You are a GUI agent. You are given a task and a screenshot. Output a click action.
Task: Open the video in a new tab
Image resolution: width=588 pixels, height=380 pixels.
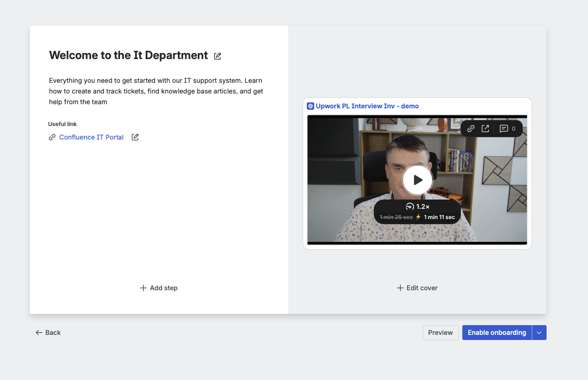[485, 129]
